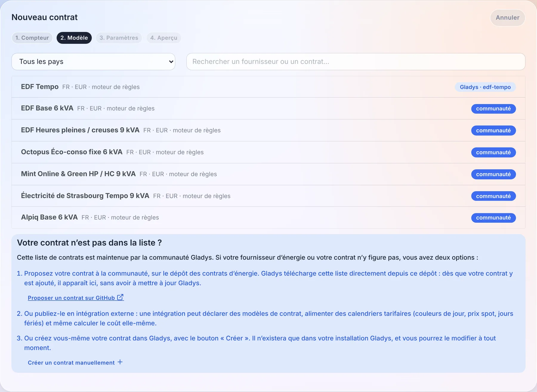537x392 pixels.
Task: Focus the supplier or contract search field
Action: pos(356,62)
